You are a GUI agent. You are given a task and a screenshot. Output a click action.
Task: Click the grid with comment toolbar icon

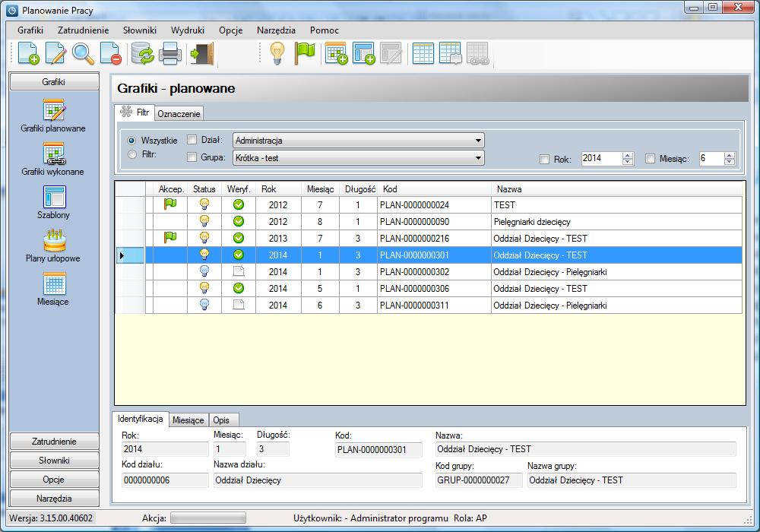pos(450,53)
